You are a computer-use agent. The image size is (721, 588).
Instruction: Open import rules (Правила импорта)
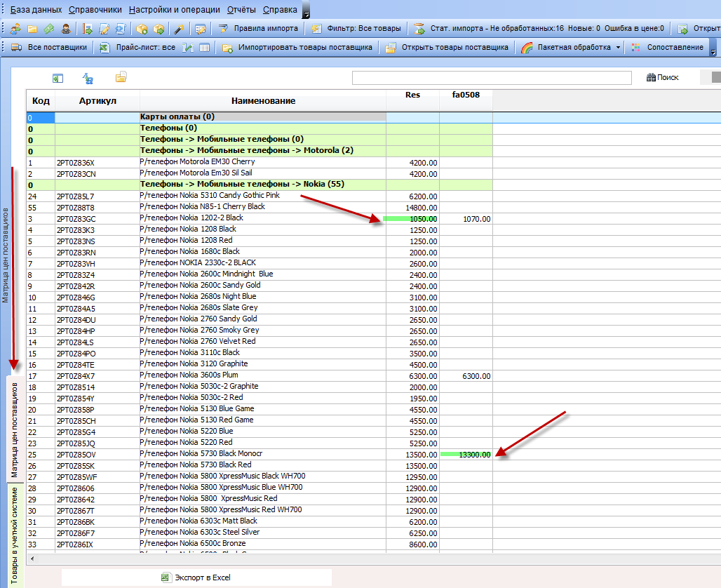(258, 29)
